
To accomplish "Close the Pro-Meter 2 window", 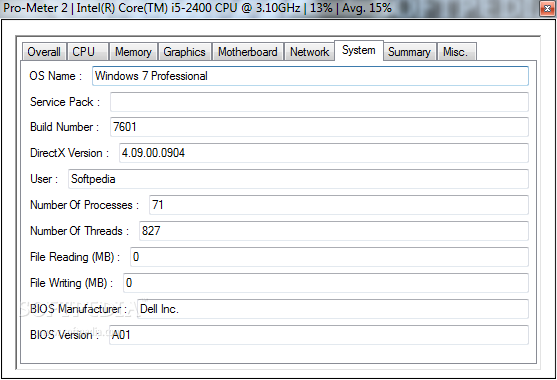I will point(547,9).
